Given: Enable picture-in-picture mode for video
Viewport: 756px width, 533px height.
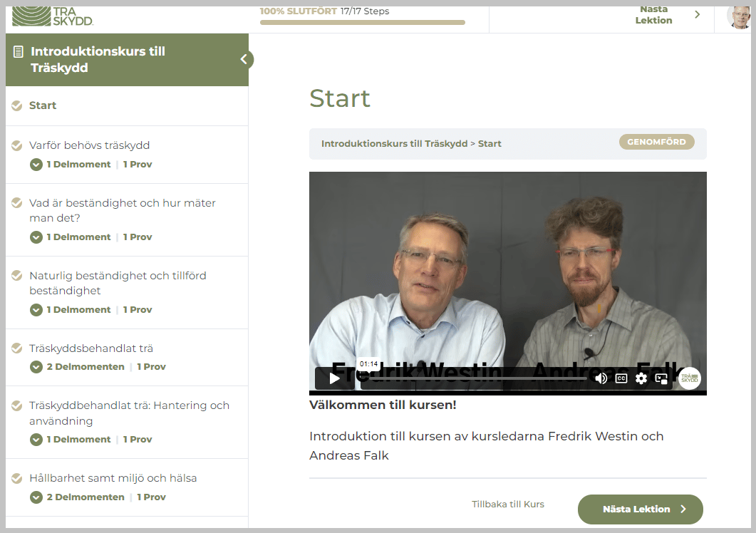Looking at the screenshot, I should click(661, 378).
